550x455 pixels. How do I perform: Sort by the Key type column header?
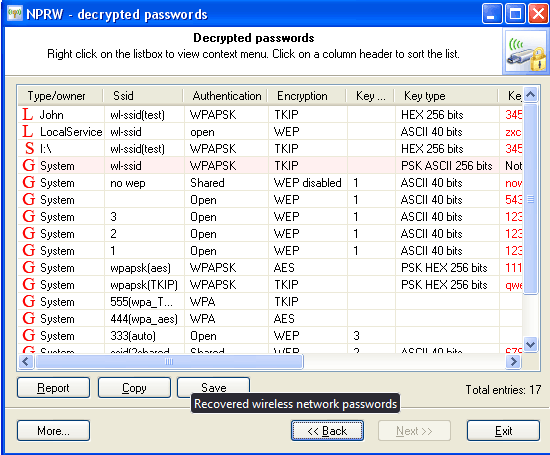[446, 96]
